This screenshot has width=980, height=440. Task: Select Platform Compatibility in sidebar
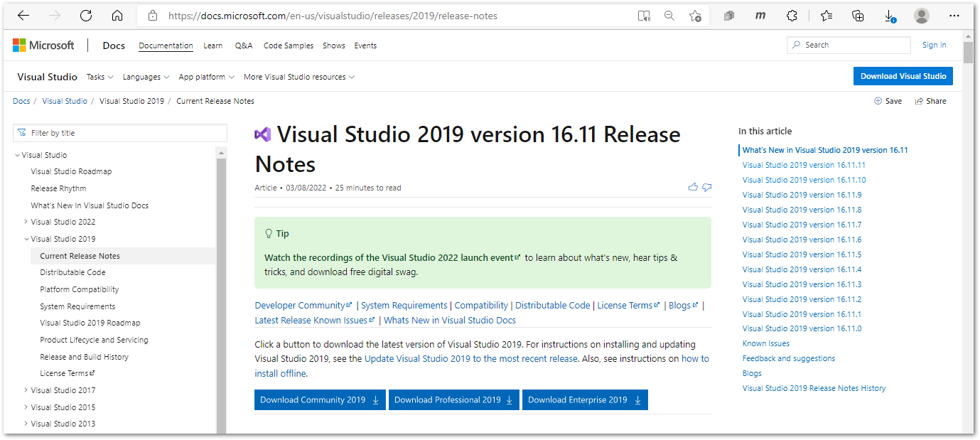pyautogui.click(x=79, y=289)
